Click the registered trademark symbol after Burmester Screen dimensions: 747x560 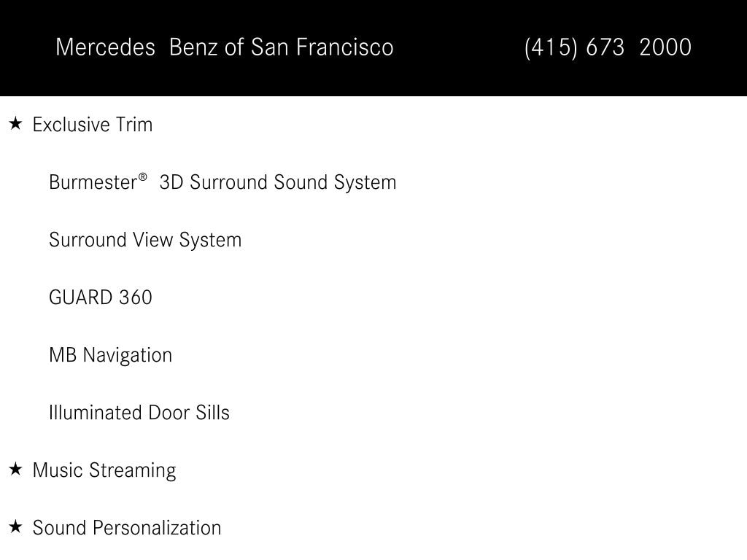click(142, 177)
